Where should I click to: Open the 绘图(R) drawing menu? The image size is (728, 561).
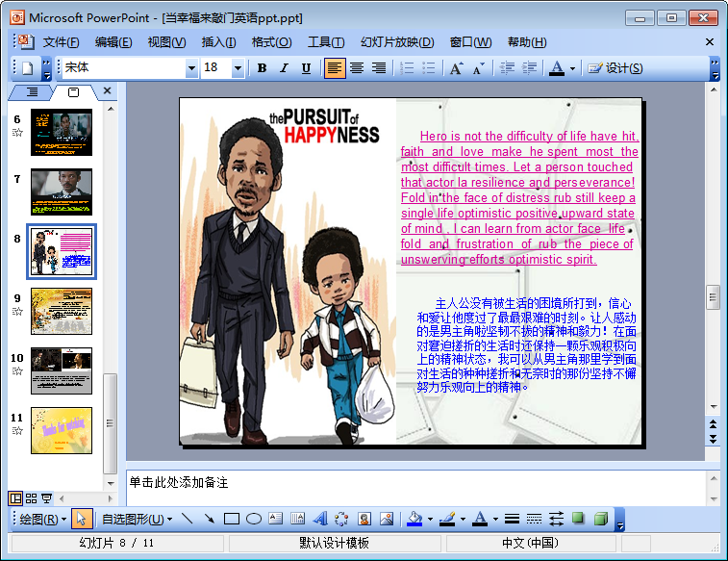pos(43,519)
